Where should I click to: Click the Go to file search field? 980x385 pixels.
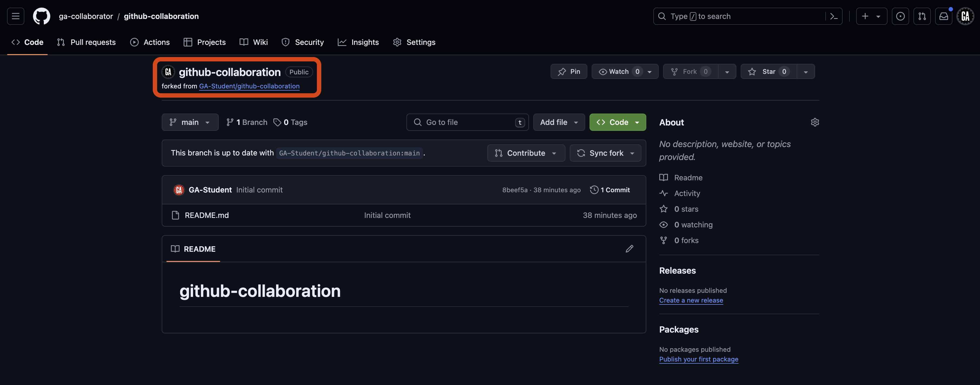point(467,122)
